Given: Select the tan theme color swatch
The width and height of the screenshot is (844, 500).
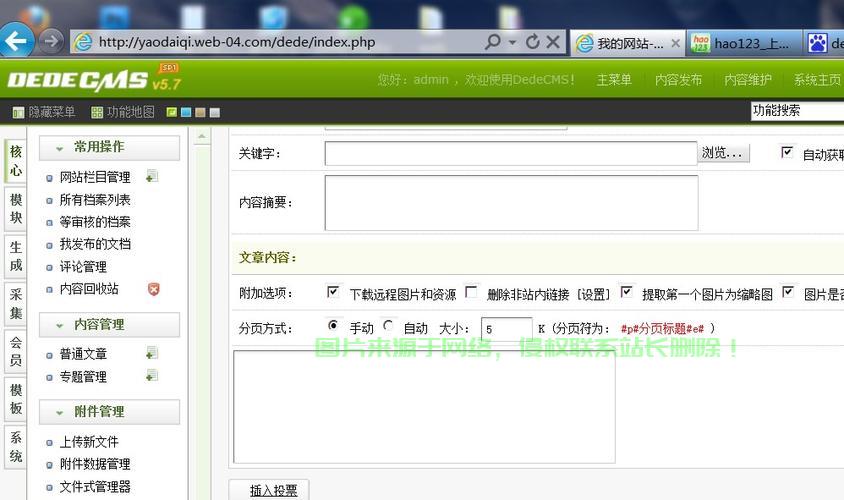Looking at the screenshot, I should tap(200, 112).
